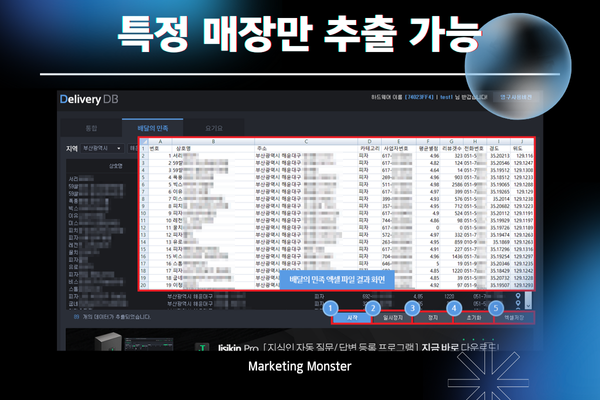Click the extracted data count status text
600x400 pixels.
click(112, 317)
